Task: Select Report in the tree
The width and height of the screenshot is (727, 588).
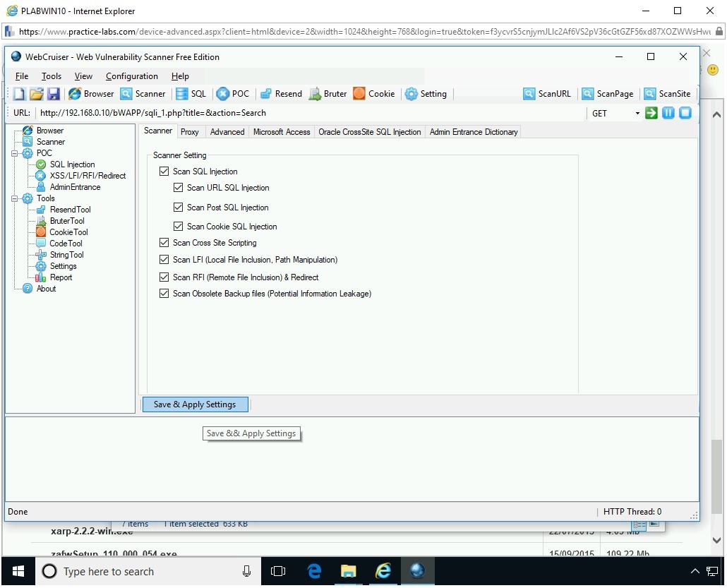Action: (61, 278)
